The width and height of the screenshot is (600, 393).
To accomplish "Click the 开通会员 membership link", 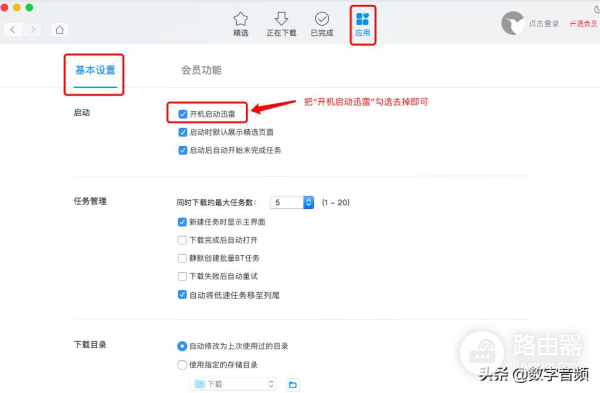I will pos(583,24).
